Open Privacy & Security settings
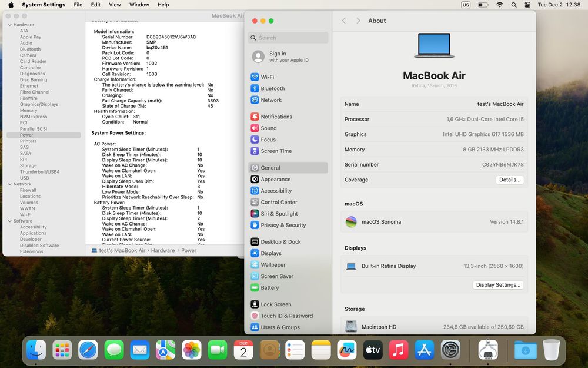588x368 pixels. (x=288, y=225)
